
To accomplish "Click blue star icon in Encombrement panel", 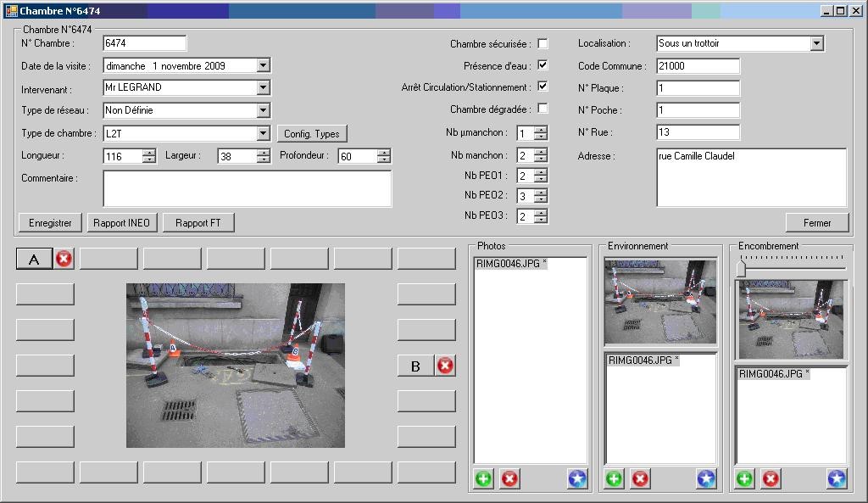I will 837,478.
